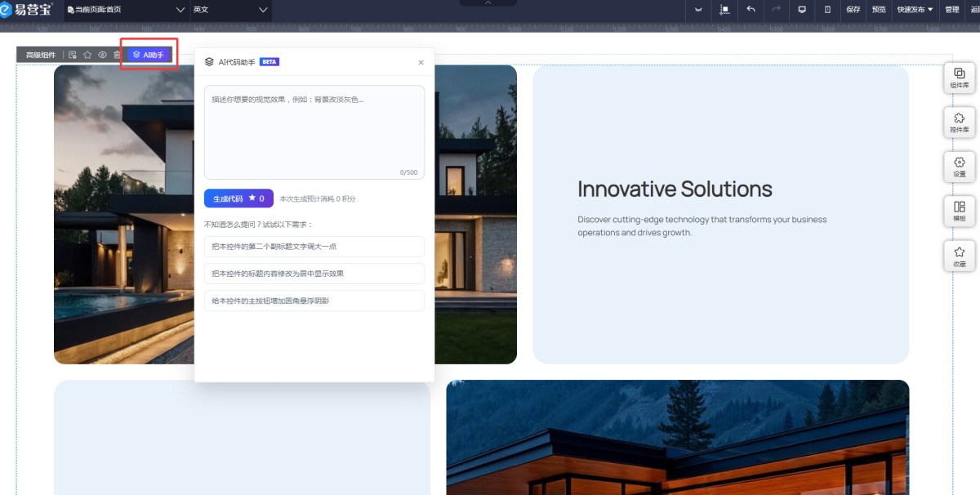The image size is (980, 495).
Task: Toggle the ruler guides icon in top toolbar
Action: coord(724,10)
